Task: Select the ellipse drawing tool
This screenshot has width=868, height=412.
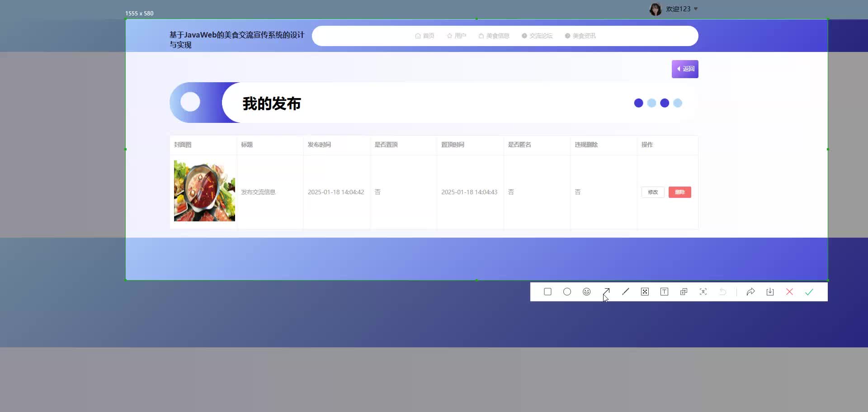Action: tap(566, 292)
